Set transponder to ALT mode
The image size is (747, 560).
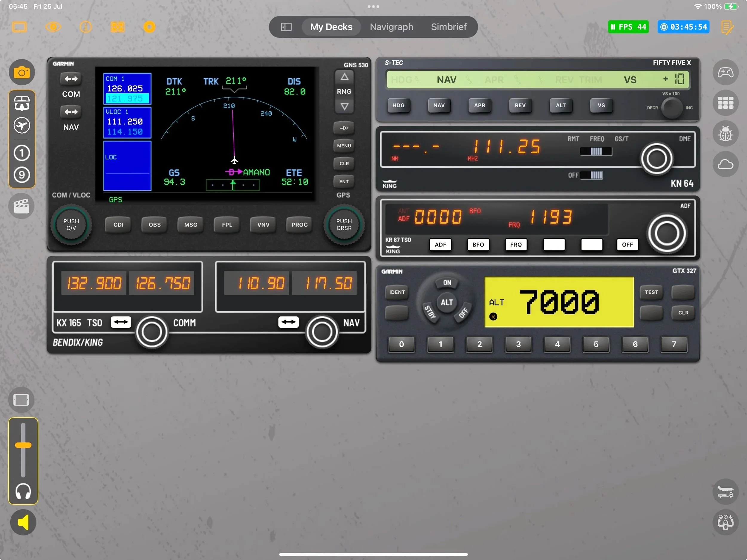(446, 303)
